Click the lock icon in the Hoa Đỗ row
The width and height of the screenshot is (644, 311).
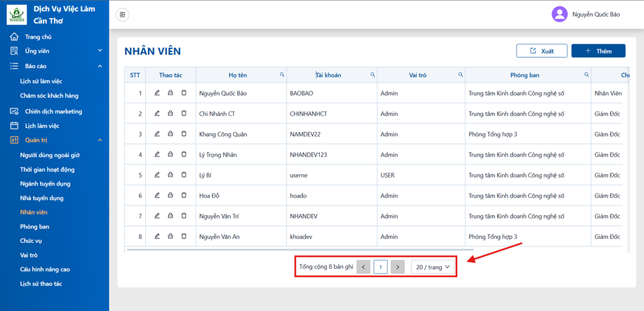170,195
